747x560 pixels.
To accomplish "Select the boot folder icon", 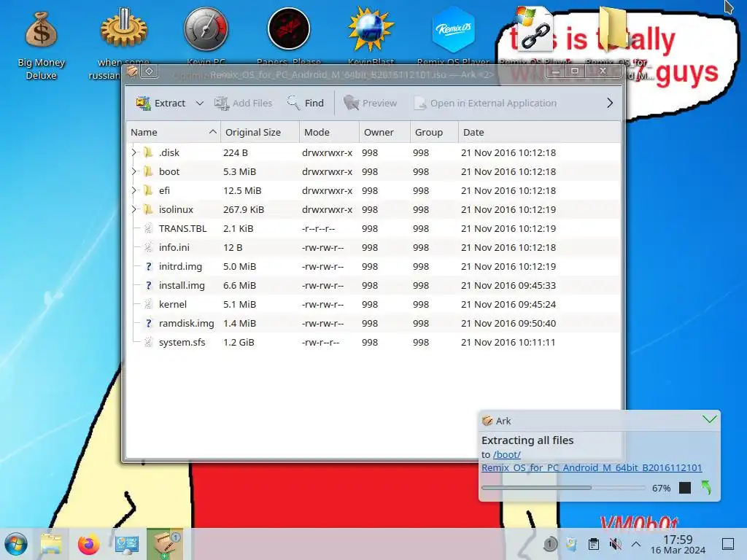I will coord(148,171).
